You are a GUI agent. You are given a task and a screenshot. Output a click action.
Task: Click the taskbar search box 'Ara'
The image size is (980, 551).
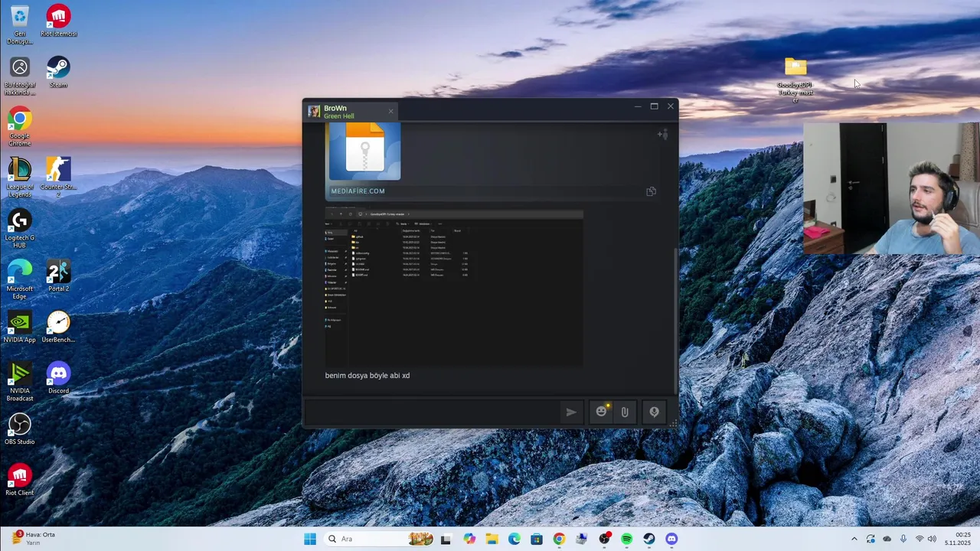pyautogui.click(x=380, y=539)
